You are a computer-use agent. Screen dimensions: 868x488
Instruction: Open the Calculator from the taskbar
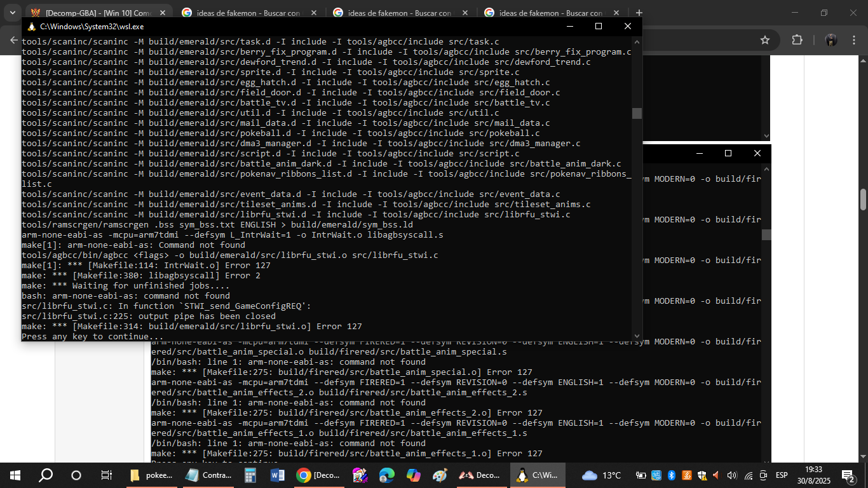250,475
